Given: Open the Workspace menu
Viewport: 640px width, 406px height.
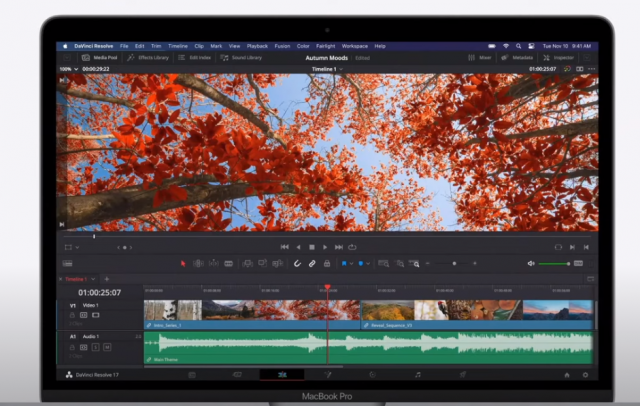Looking at the screenshot, I should (355, 46).
